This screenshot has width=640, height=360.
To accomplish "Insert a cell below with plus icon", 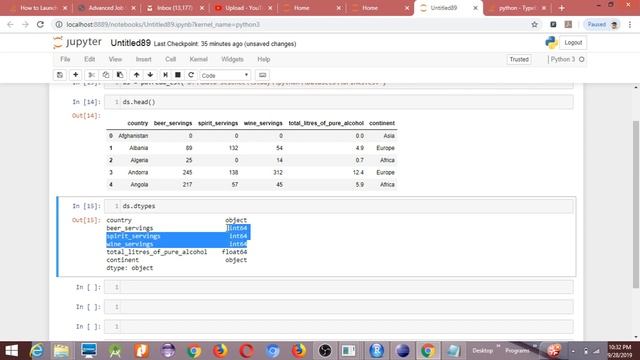I will [x=76, y=75].
